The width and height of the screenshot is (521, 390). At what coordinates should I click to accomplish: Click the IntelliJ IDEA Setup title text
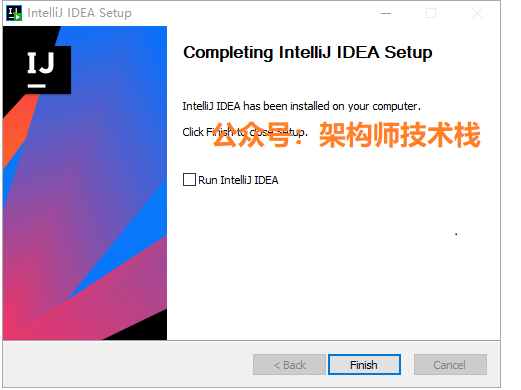(80, 13)
